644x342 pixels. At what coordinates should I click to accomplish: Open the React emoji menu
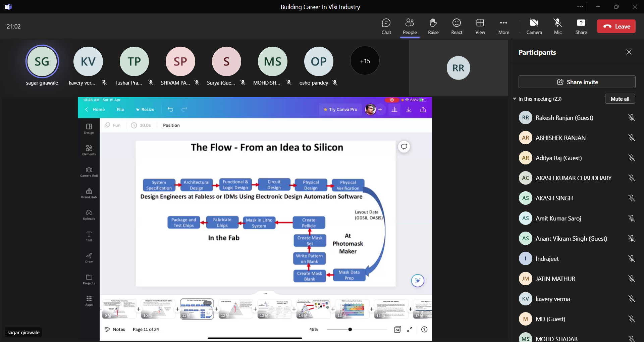(457, 26)
